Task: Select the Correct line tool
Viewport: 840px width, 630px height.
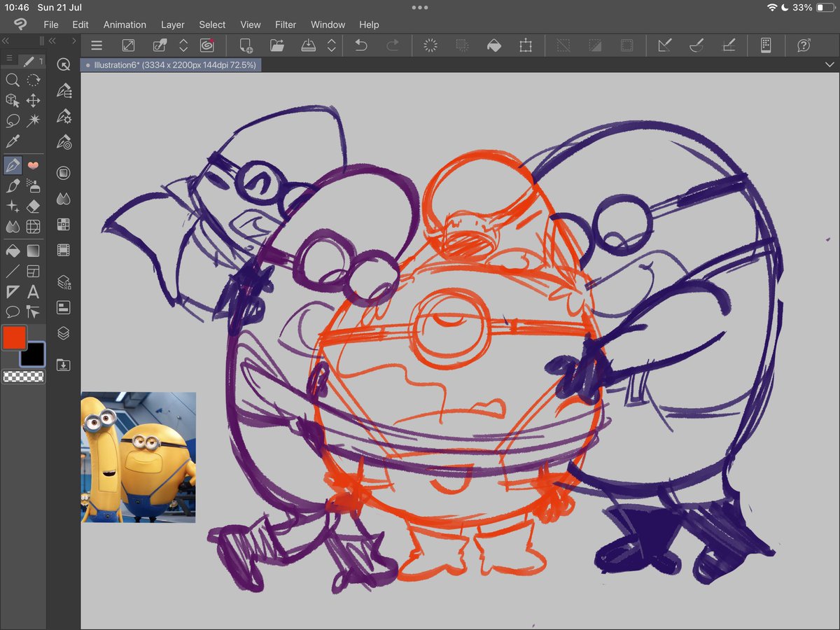Action: pyautogui.click(x=33, y=312)
